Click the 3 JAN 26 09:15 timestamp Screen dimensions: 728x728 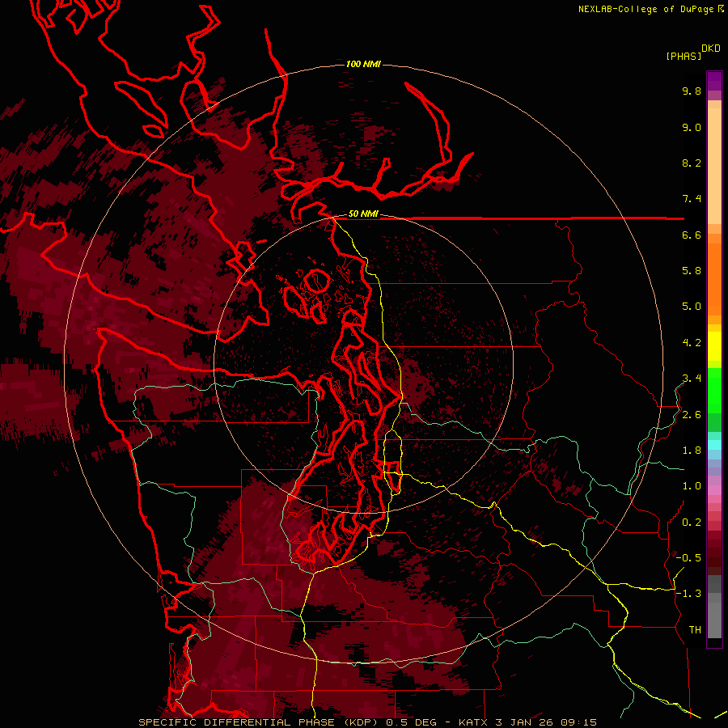click(x=547, y=722)
